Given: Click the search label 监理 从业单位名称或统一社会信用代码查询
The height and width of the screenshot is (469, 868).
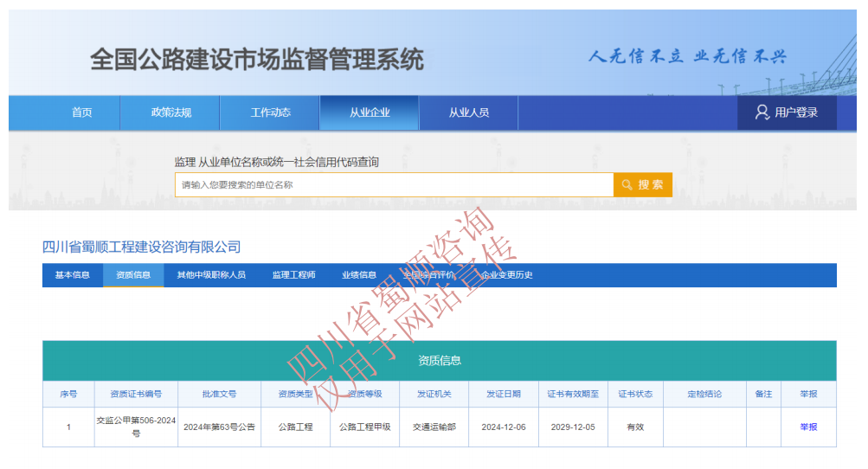Looking at the screenshot, I should pos(277,162).
